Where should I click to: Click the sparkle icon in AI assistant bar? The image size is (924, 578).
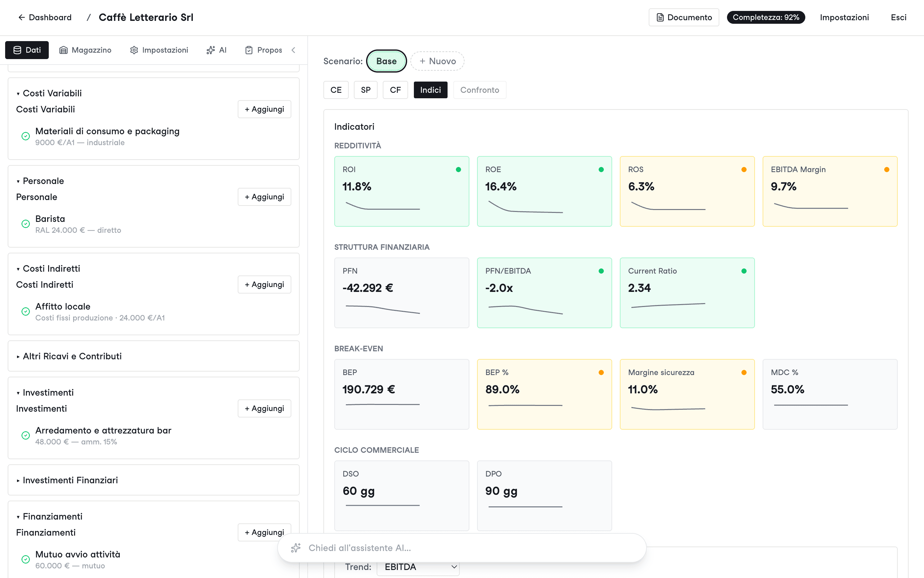coord(296,548)
